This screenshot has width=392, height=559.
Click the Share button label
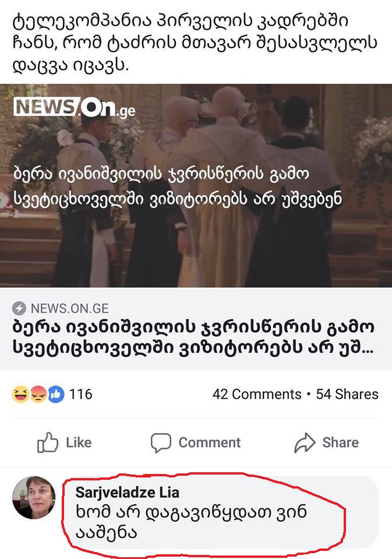pyautogui.click(x=340, y=443)
